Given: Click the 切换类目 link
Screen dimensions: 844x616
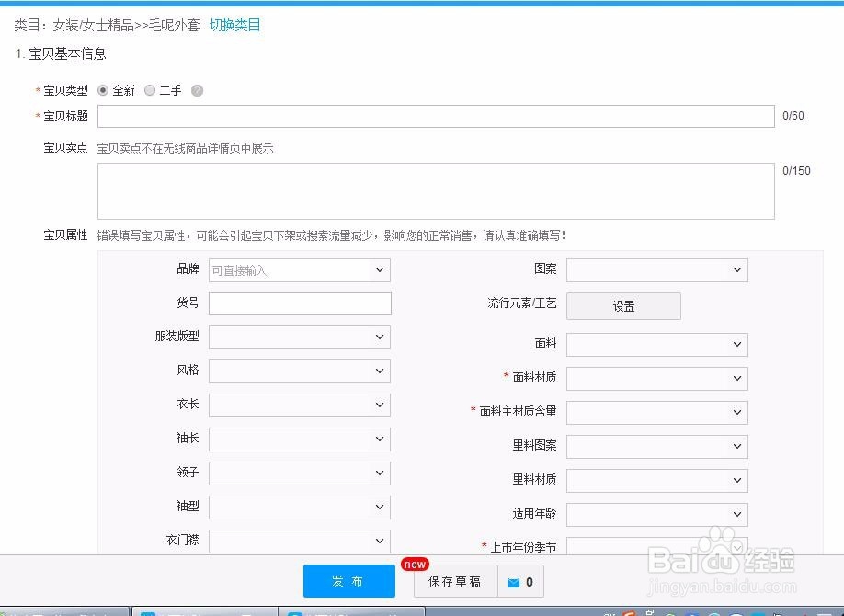Looking at the screenshot, I should [234, 25].
